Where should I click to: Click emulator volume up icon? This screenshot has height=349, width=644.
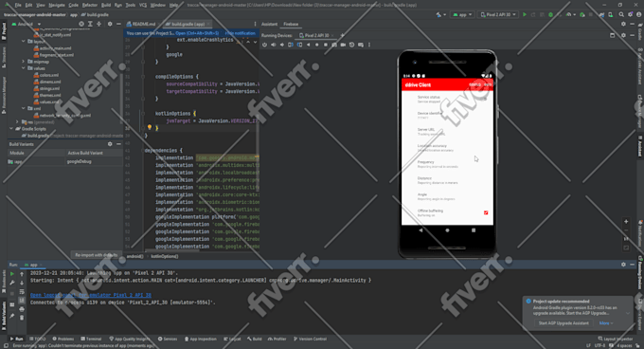273,45
